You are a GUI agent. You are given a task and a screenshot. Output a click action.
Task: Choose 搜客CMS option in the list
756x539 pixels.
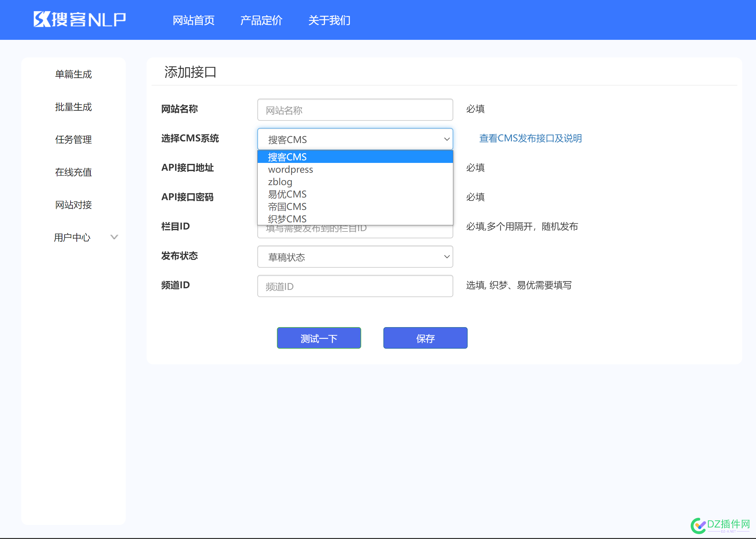(355, 157)
